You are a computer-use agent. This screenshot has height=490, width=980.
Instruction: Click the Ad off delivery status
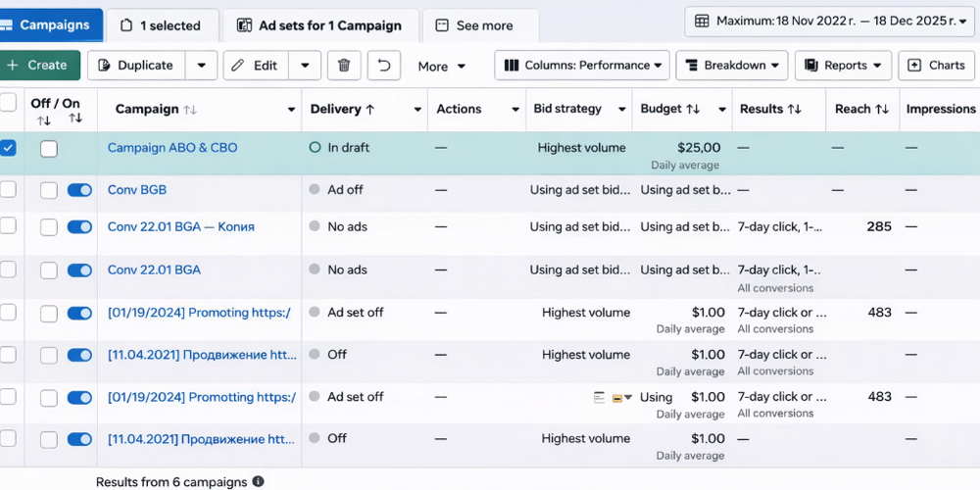pyautogui.click(x=345, y=190)
